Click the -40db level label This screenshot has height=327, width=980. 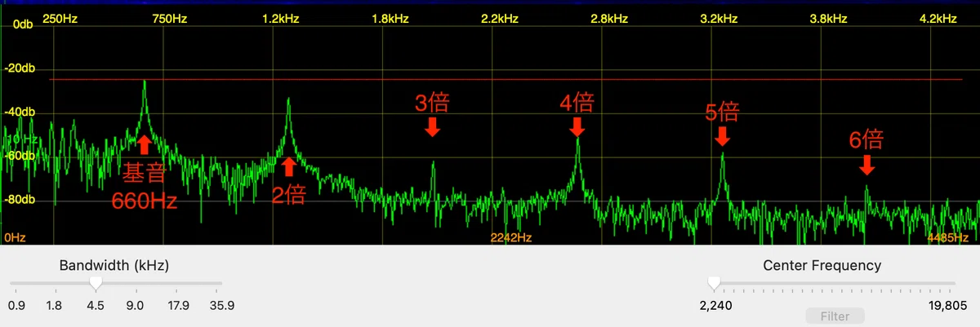20,112
